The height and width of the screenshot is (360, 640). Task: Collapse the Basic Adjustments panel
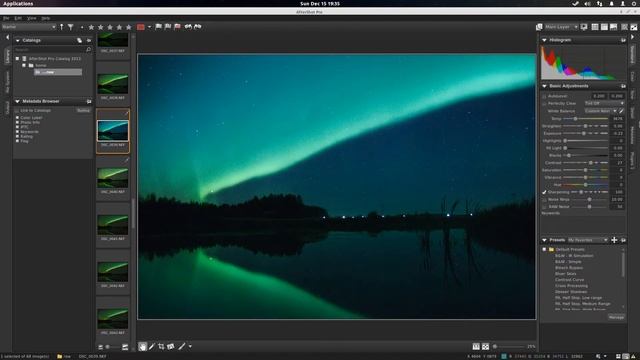(544, 86)
